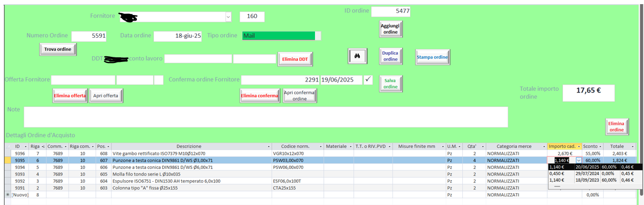644x205 pixels.
Task: Open the Misure finite mm column filter arrow
Action: click(x=443, y=147)
